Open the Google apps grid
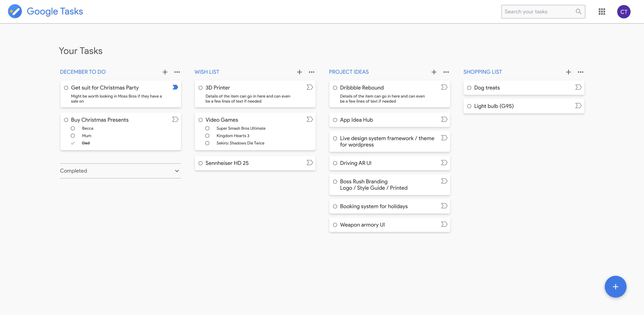The height and width of the screenshot is (315, 644). 602,12
